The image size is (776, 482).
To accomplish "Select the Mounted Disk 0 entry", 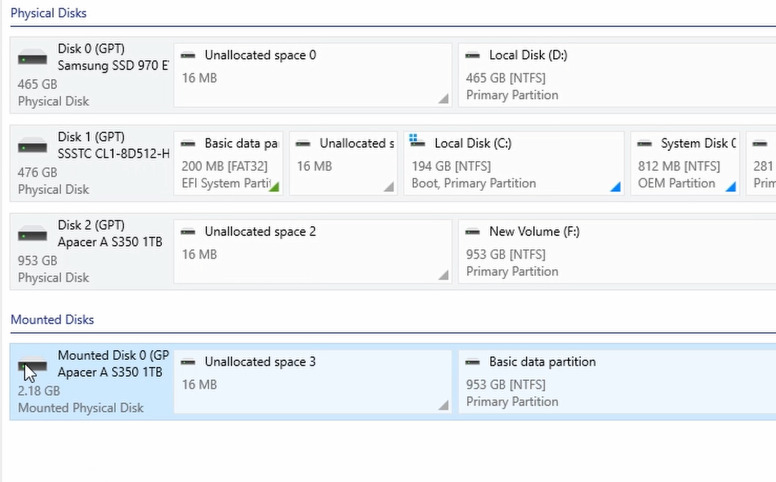I will tap(92, 382).
